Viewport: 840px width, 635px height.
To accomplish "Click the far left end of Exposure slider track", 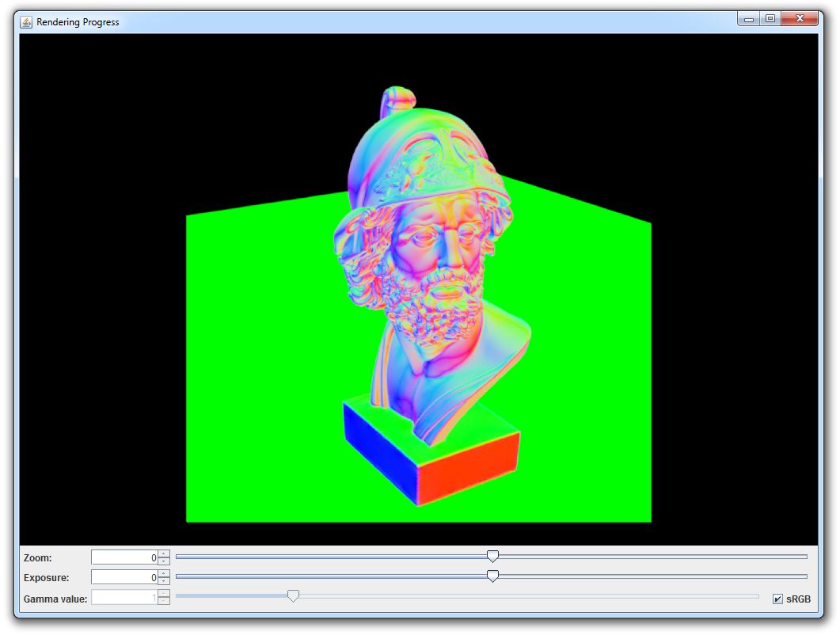I will tap(178, 576).
